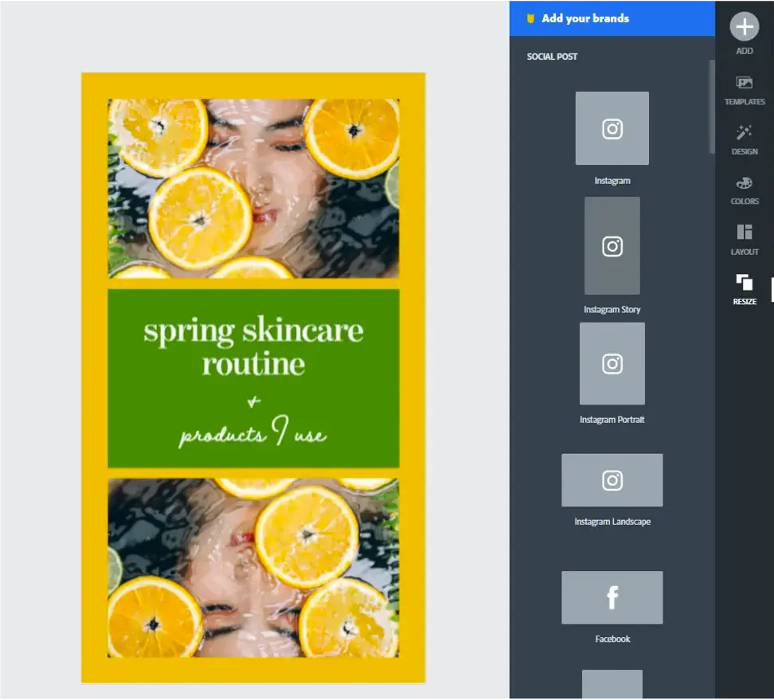Select the spring skincare routine text

pyautogui.click(x=252, y=345)
